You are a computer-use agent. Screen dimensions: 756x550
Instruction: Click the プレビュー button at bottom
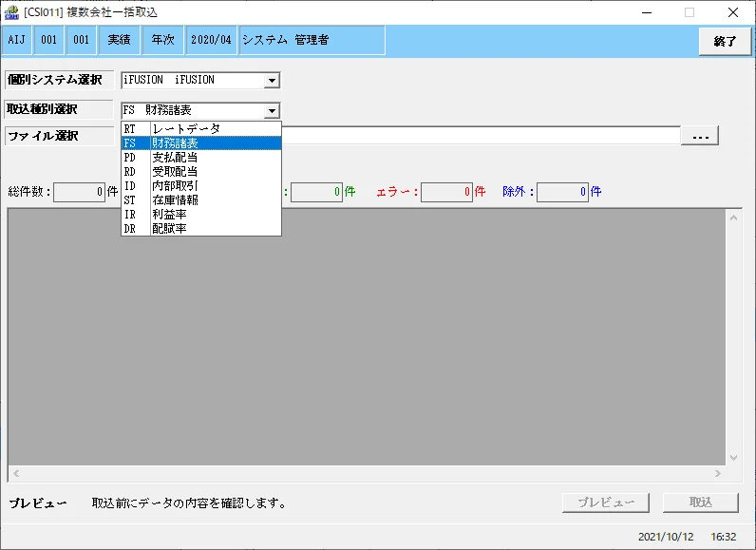click(606, 503)
